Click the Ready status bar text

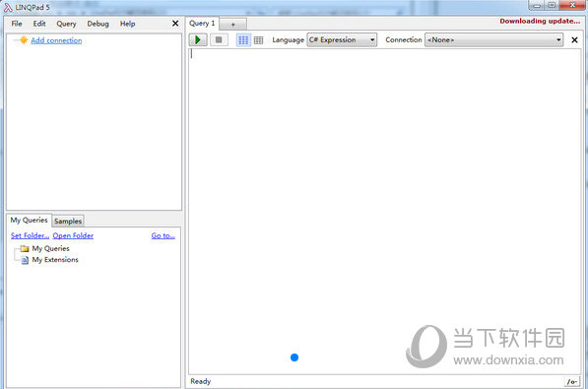point(201,381)
